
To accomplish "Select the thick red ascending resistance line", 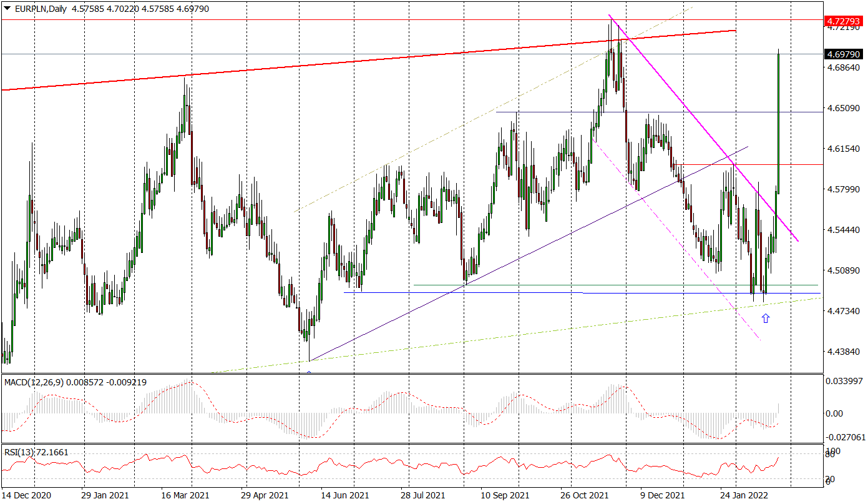I will click(368, 60).
